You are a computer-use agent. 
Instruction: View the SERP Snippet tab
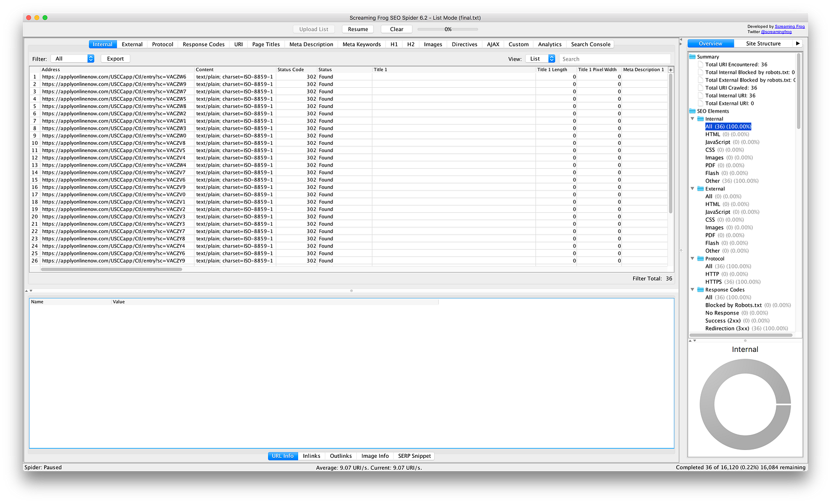[414, 456]
